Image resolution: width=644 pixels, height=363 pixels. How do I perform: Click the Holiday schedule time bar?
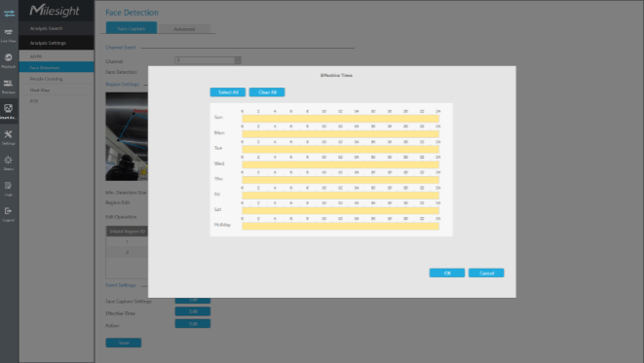[340, 226]
